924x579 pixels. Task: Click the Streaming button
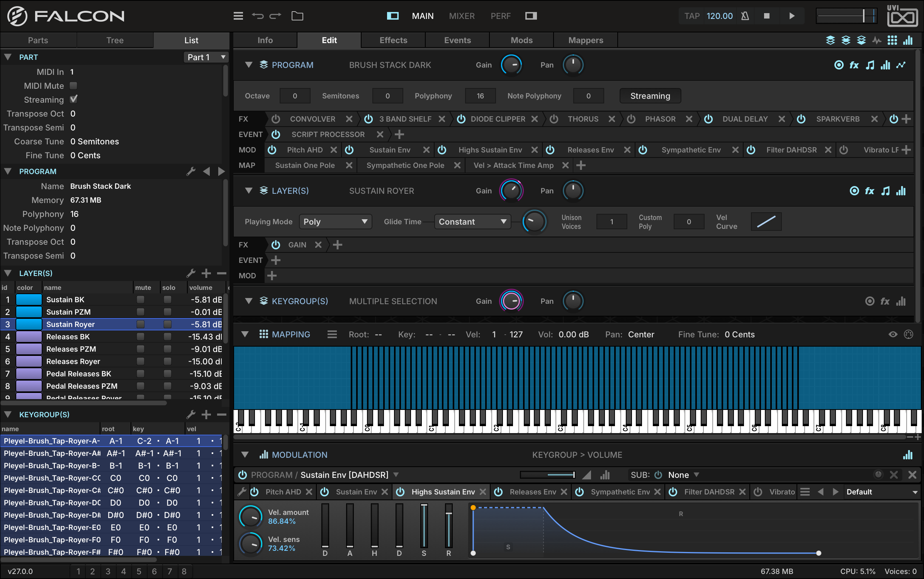[x=650, y=96]
